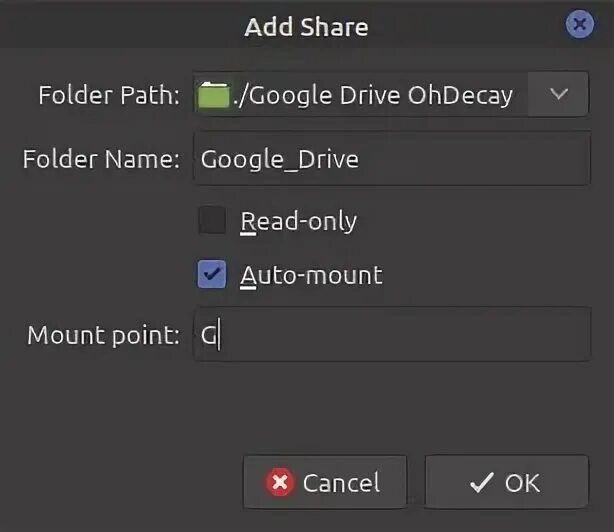This screenshot has height=532, width=614.
Task: Close the Add Share dialog window
Action: [580, 25]
